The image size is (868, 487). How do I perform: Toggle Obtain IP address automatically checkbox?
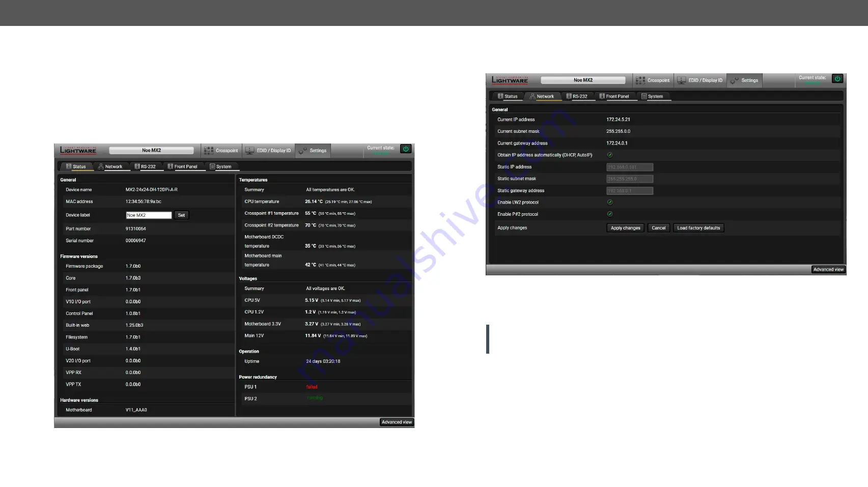pyautogui.click(x=609, y=155)
